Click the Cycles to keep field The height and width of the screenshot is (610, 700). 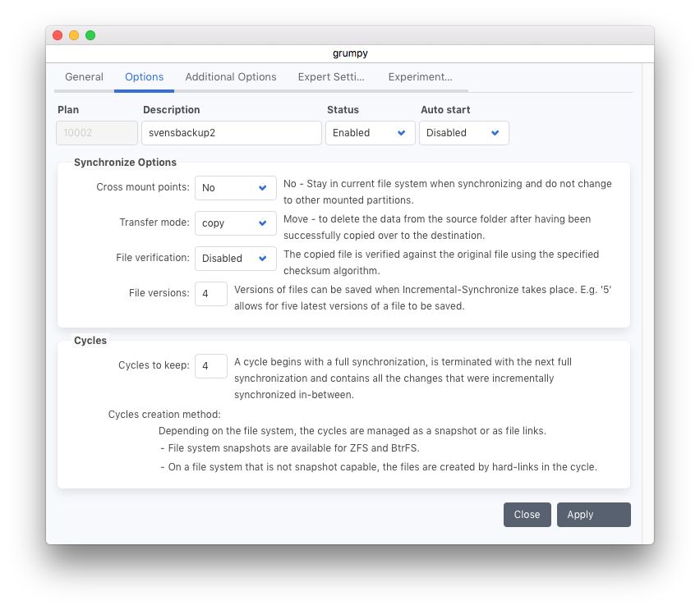(x=211, y=366)
